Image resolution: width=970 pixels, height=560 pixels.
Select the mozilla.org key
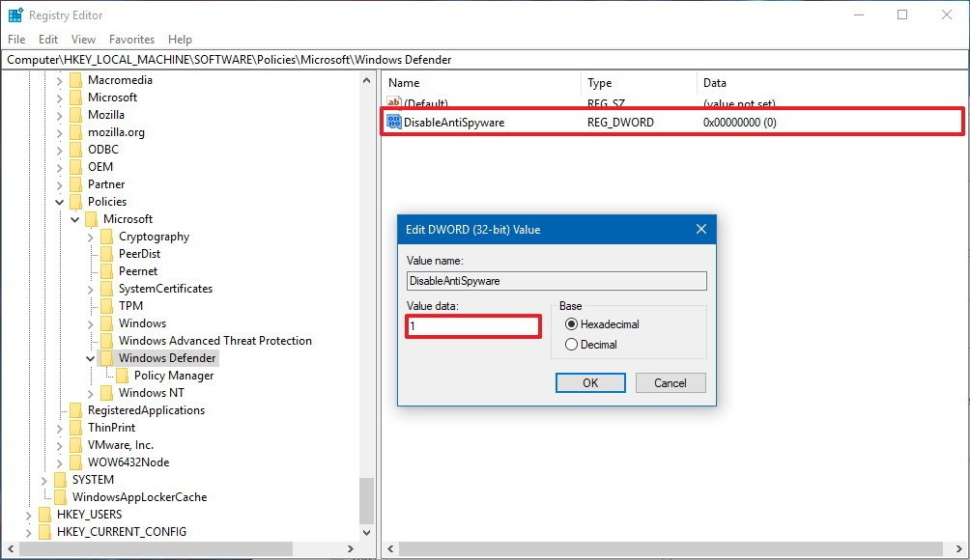point(116,131)
